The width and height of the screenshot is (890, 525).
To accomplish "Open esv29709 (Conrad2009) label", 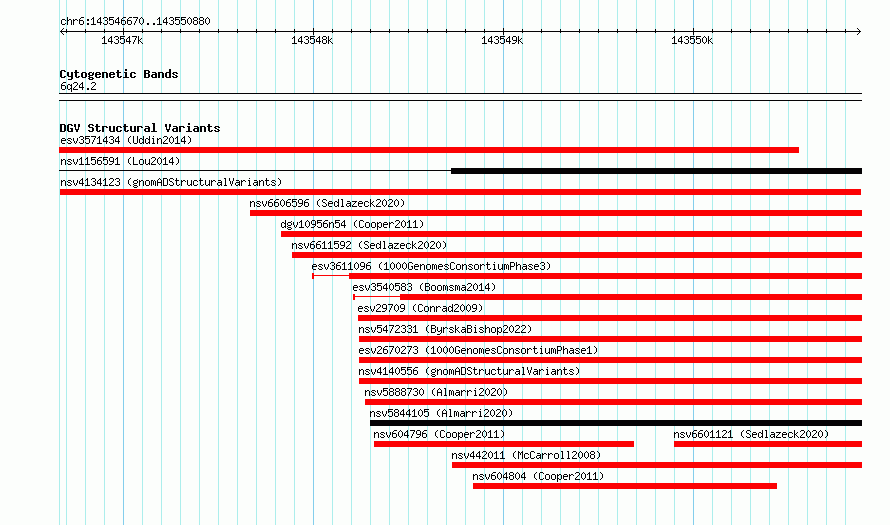I will tap(420, 308).
